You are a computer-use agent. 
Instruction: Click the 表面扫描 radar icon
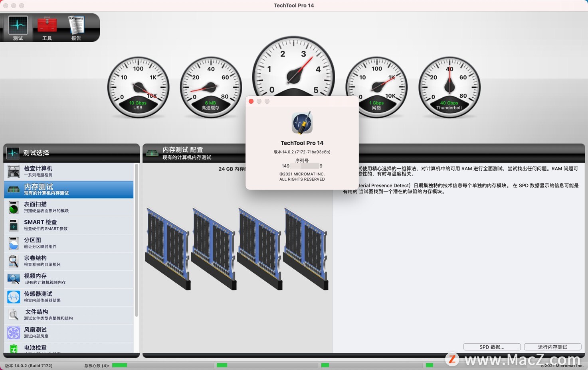[x=14, y=207]
